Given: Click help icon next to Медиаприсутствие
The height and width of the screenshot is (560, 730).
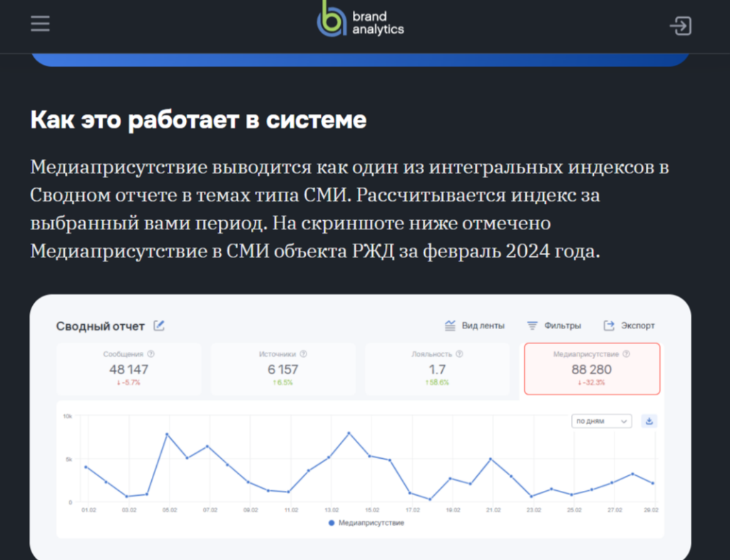Looking at the screenshot, I should tap(626, 354).
